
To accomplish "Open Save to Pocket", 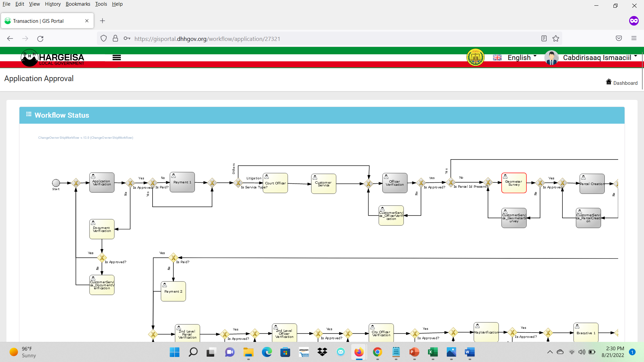I will point(619,39).
